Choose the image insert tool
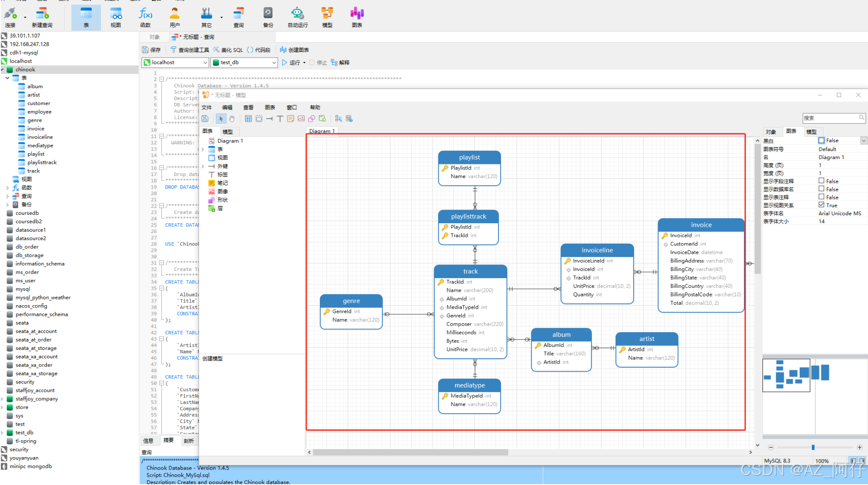This screenshot has height=485, width=868. click(x=301, y=119)
